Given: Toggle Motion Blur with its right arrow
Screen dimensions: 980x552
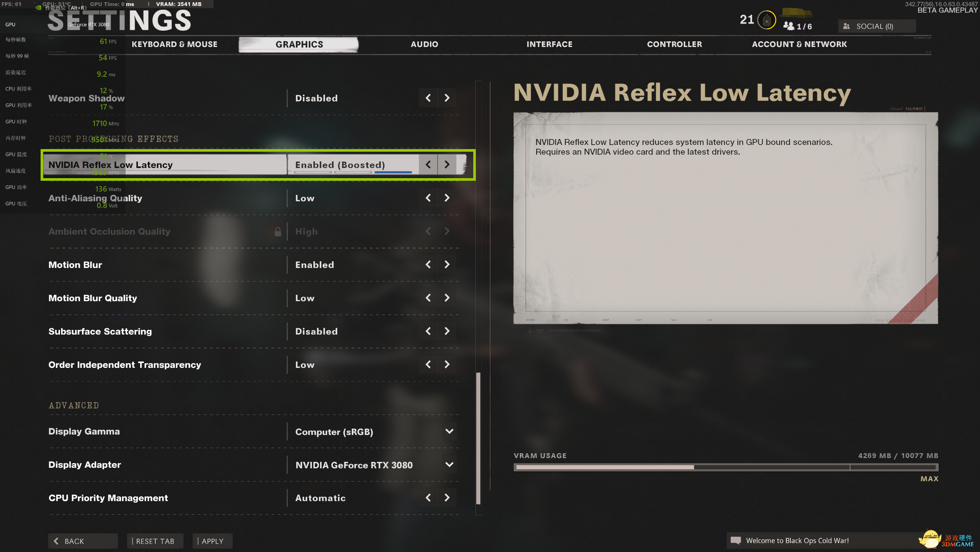Looking at the screenshot, I should [447, 264].
